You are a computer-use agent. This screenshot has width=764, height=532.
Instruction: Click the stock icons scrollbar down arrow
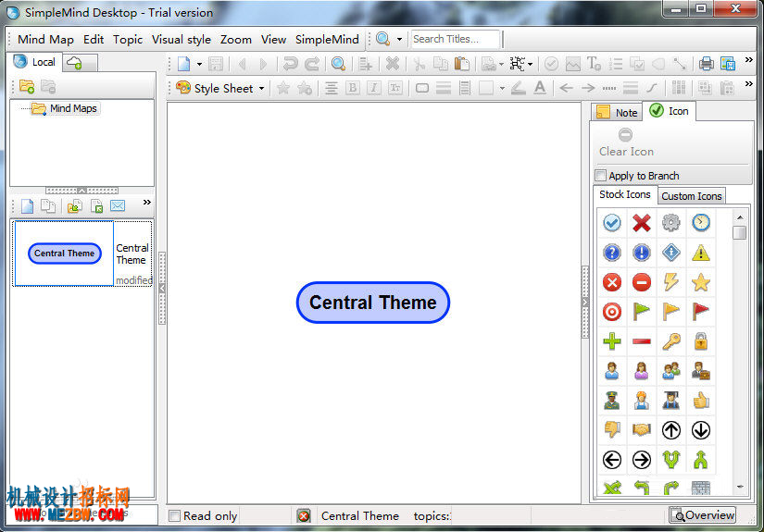tap(740, 487)
